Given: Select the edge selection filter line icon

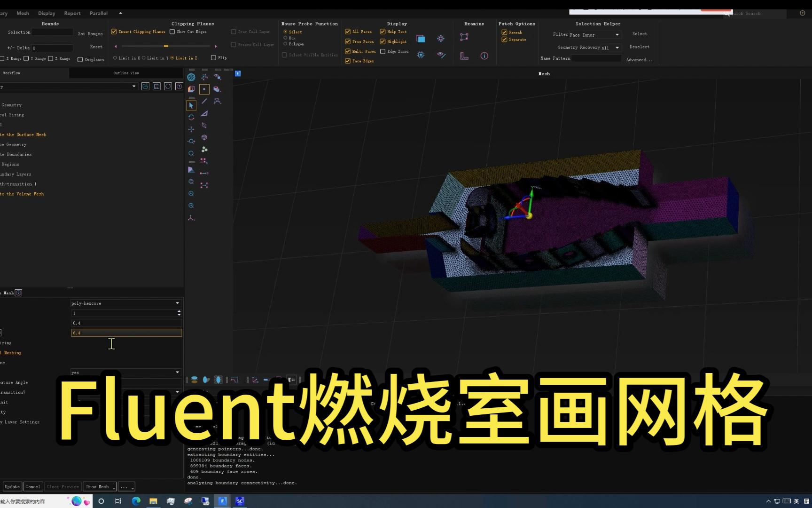Looking at the screenshot, I should [204, 101].
